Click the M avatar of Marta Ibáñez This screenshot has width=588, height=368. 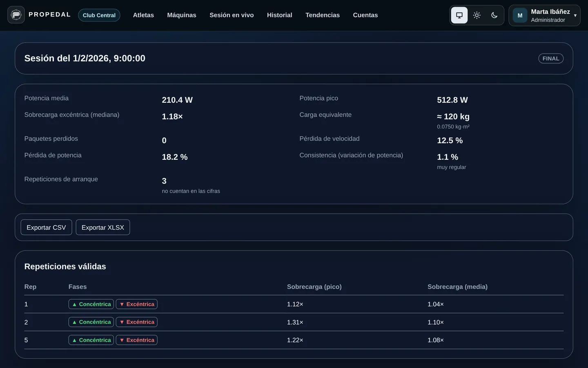point(520,16)
